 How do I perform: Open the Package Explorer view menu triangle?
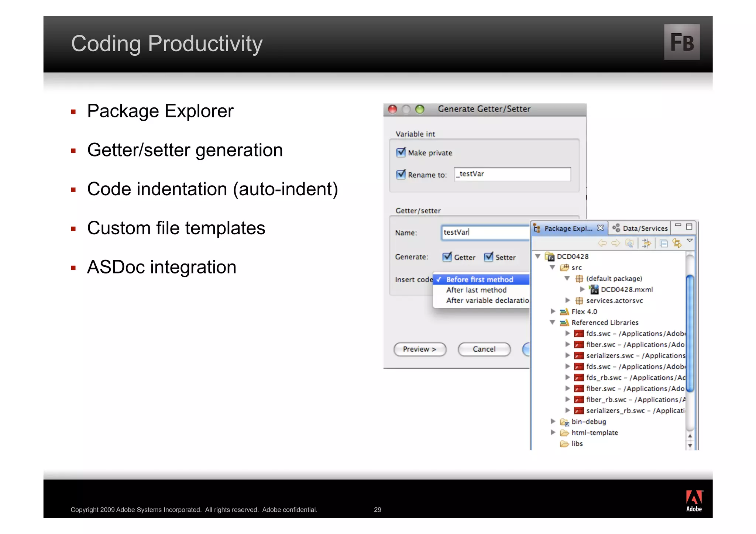coord(689,241)
